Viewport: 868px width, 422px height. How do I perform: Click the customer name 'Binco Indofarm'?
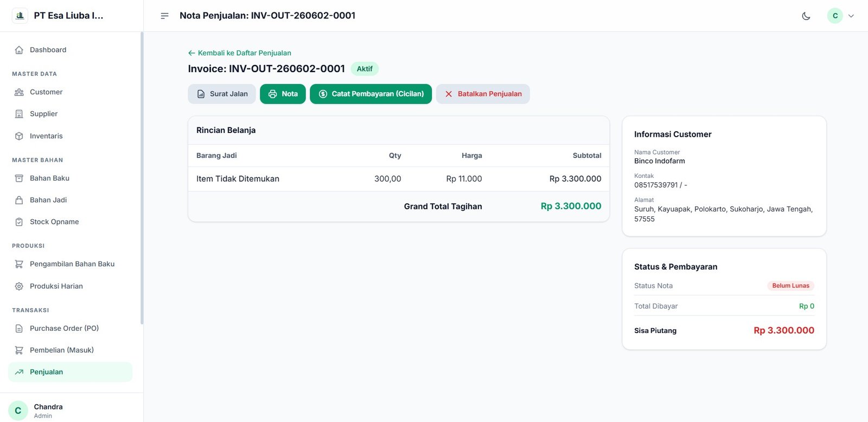[x=660, y=161]
